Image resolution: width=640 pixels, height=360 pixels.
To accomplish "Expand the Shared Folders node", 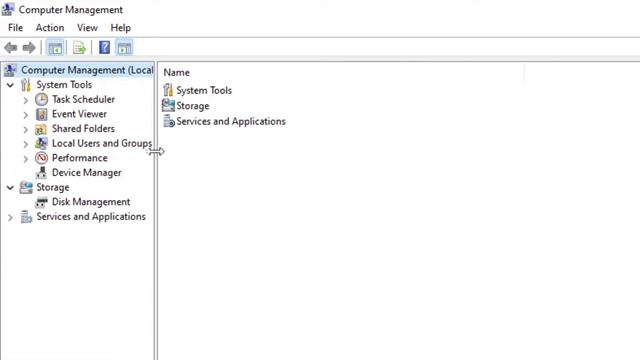I will (25, 129).
